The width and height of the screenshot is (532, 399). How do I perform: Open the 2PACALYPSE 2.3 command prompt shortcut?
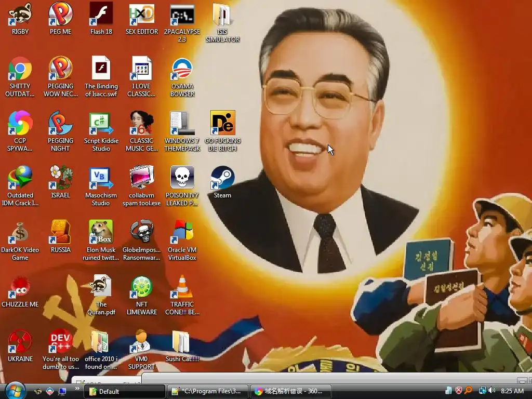coord(182,22)
